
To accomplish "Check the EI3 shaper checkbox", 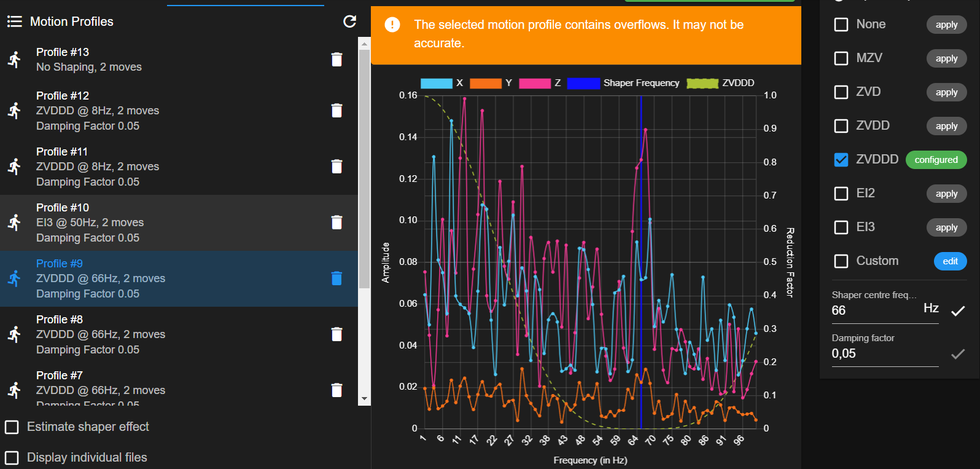I will 841,227.
